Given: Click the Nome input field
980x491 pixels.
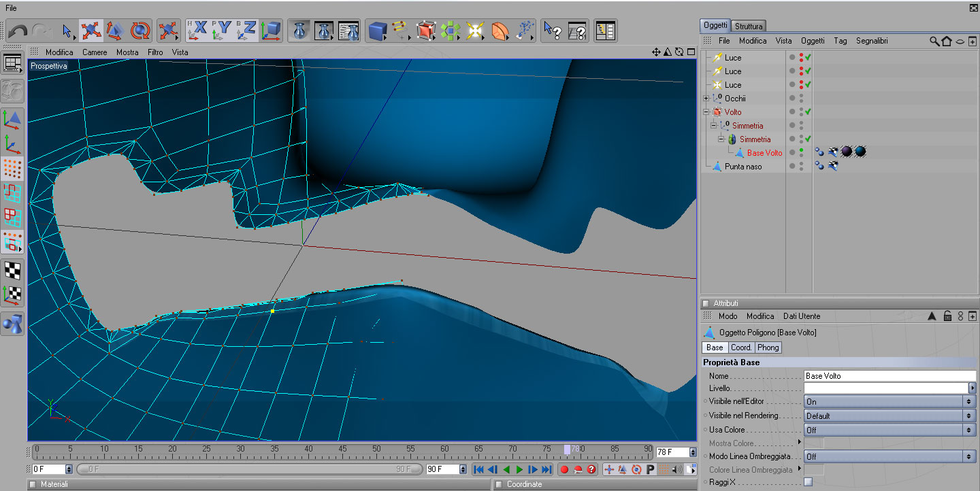Looking at the screenshot, I should [889, 376].
